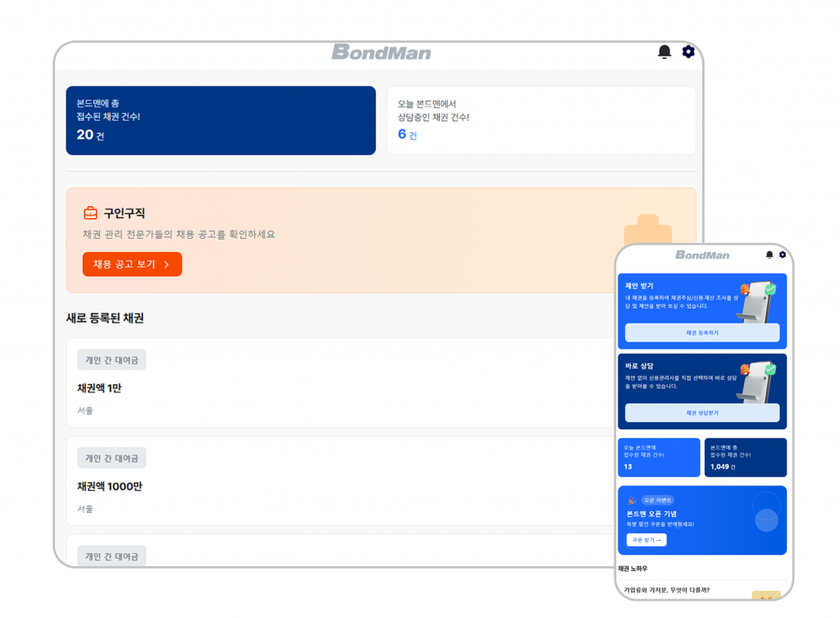The height and width of the screenshot is (618, 840).
Task: Click 개인 간 대여금 tag above 채권액 1000만
Action: pos(112,458)
